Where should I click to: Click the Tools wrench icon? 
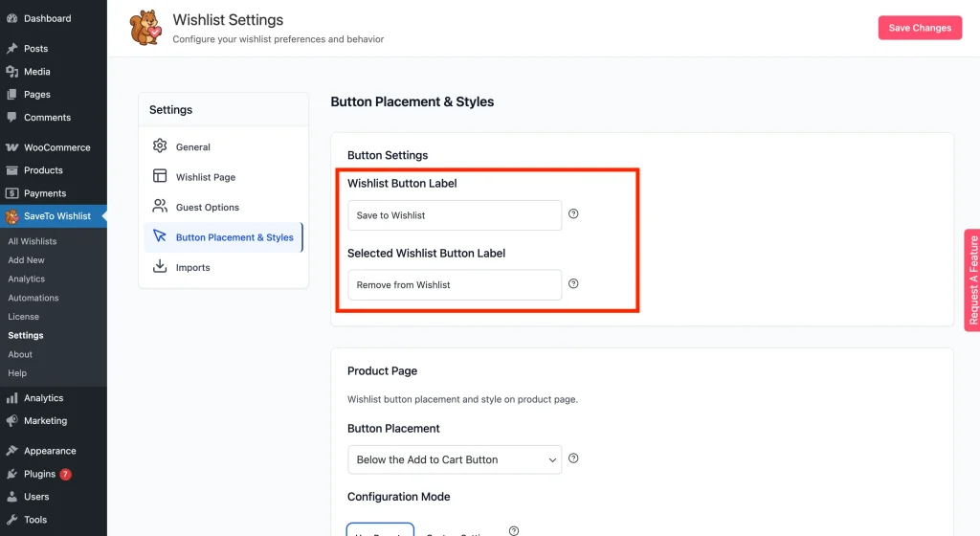click(x=11, y=519)
